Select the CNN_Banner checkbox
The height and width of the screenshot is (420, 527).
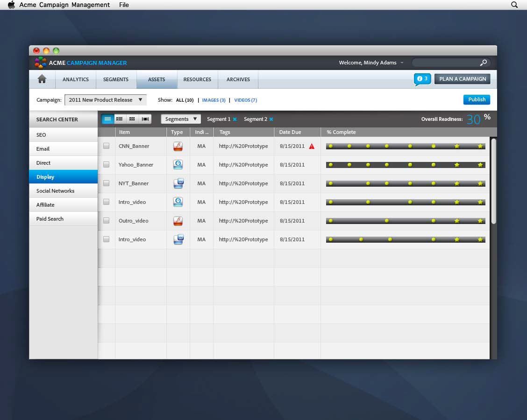click(x=106, y=146)
